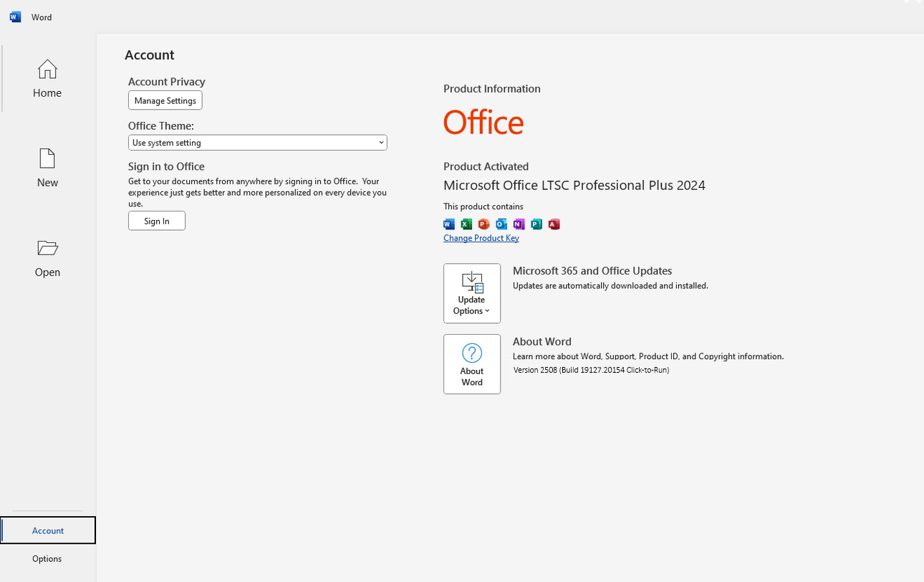This screenshot has height=582, width=924.
Task: Go to the Home page
Action: pyautogui.click(x=47, y=78)
